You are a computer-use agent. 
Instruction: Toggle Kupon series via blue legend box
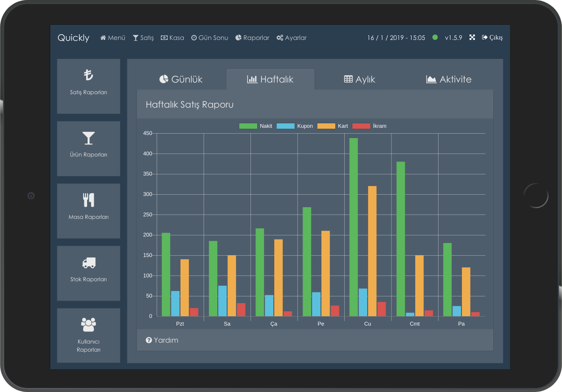(285, 126)
